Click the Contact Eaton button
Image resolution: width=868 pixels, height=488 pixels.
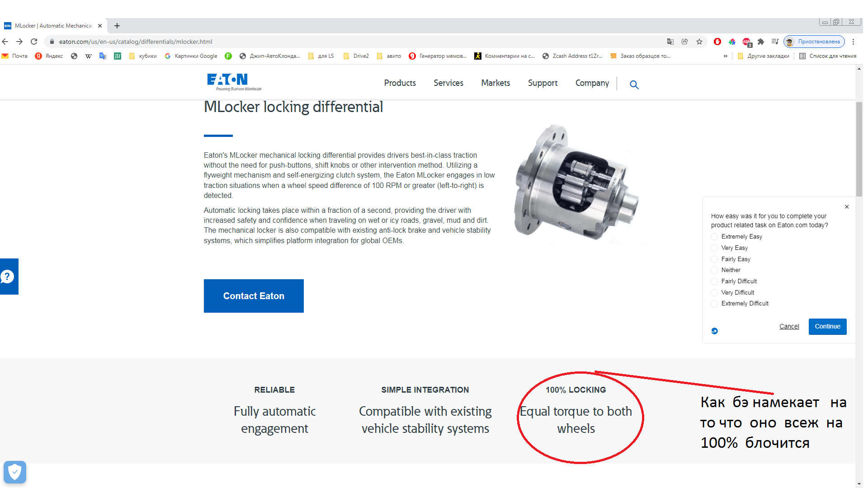(254, 296)
